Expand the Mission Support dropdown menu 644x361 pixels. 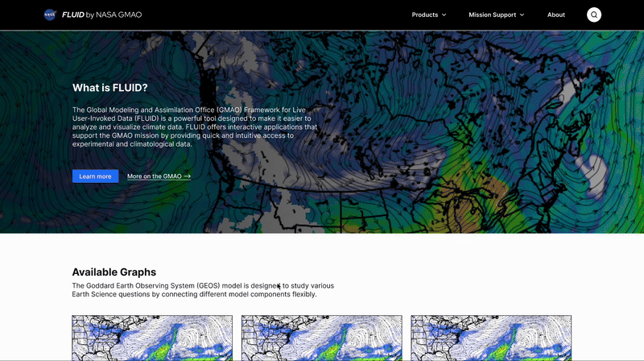click(x=497, y=15)
